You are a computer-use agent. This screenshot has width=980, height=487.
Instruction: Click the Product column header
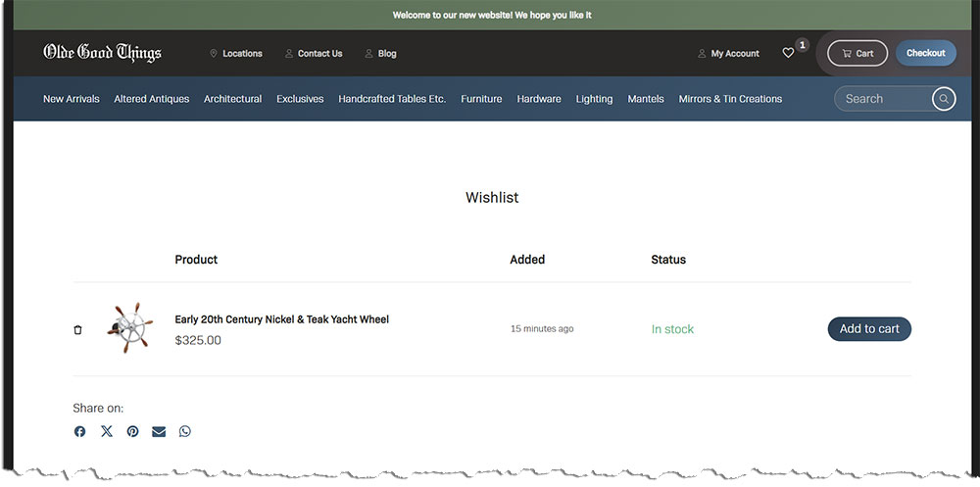196,260
